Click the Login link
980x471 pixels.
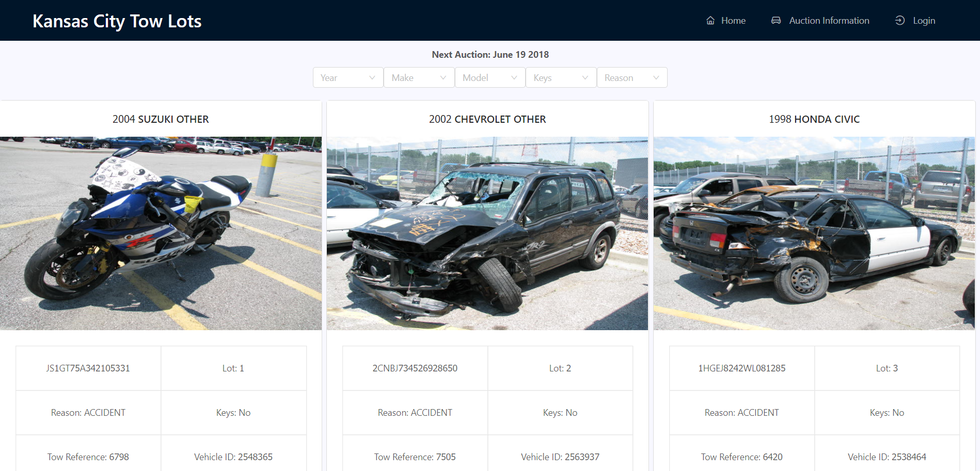tap(924, 20)
